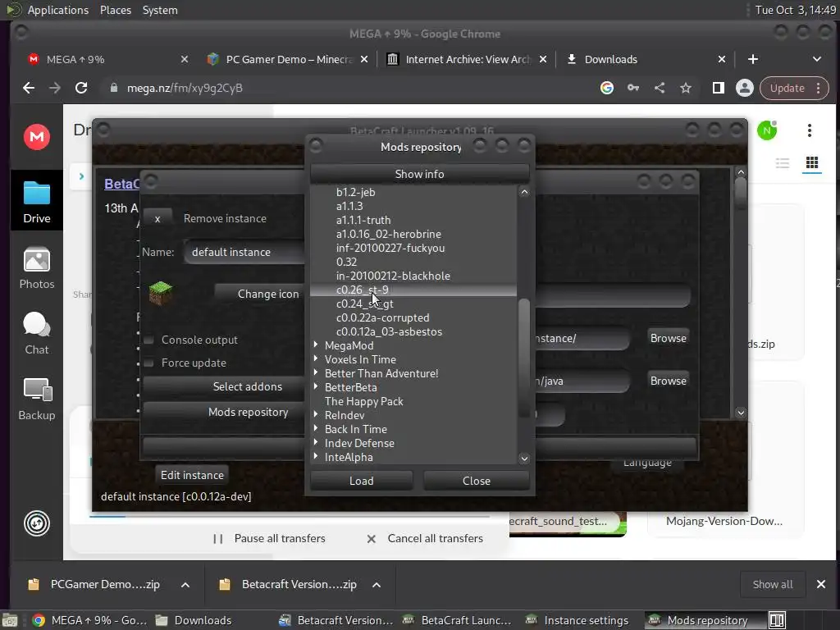Switch to the PC Gamer Demo tab
Image resolution: width=840 pixels, height=630 pixels.
288,59
